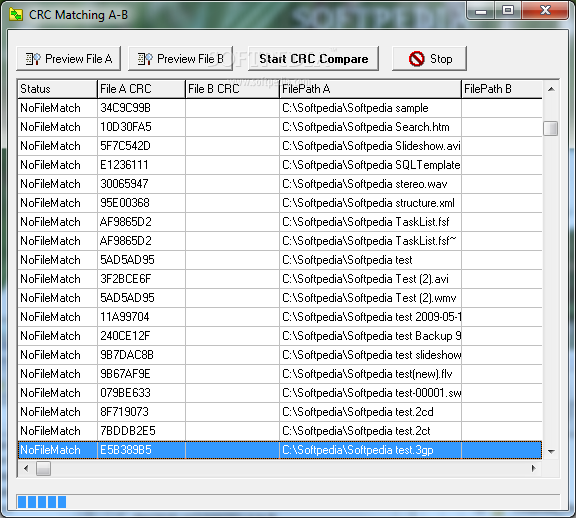This screenshot has width=576, height=518.
Task: Click horizontal scrollbar left arrow
Action: pyautogui.click(x=26, y=468)
